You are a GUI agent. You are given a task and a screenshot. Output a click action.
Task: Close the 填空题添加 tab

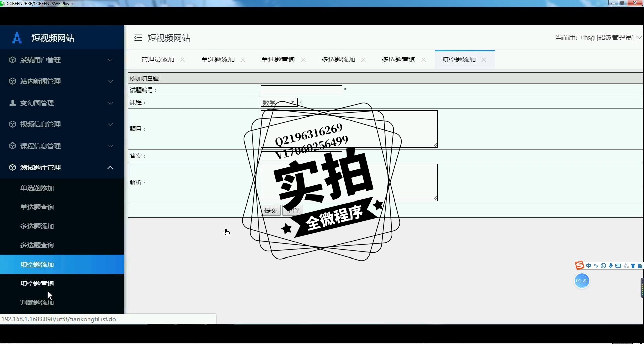[484, 60]
